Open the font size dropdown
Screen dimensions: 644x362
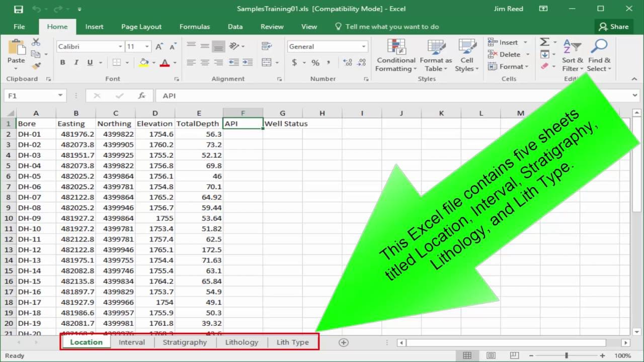[x=147, y=46]
